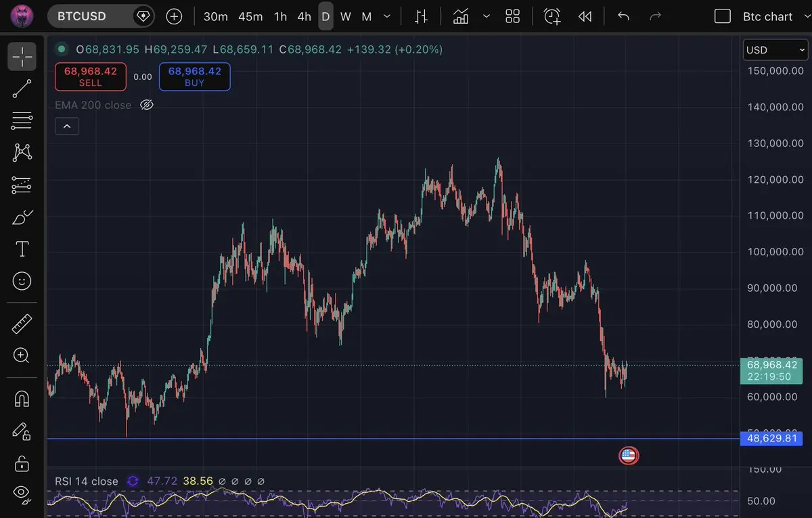Select the 48,629.81 horizontal line label
The image size is (812, 518).
coord(772,439)
